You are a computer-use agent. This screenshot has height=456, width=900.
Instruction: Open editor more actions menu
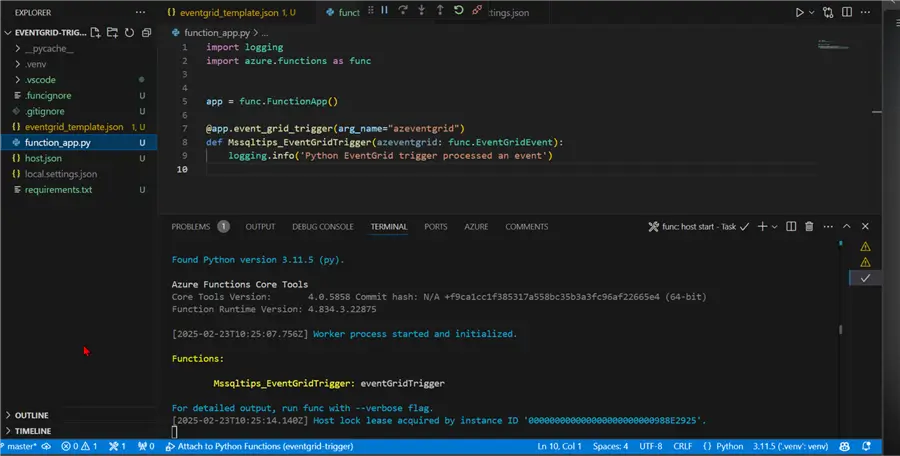point(866,12)
